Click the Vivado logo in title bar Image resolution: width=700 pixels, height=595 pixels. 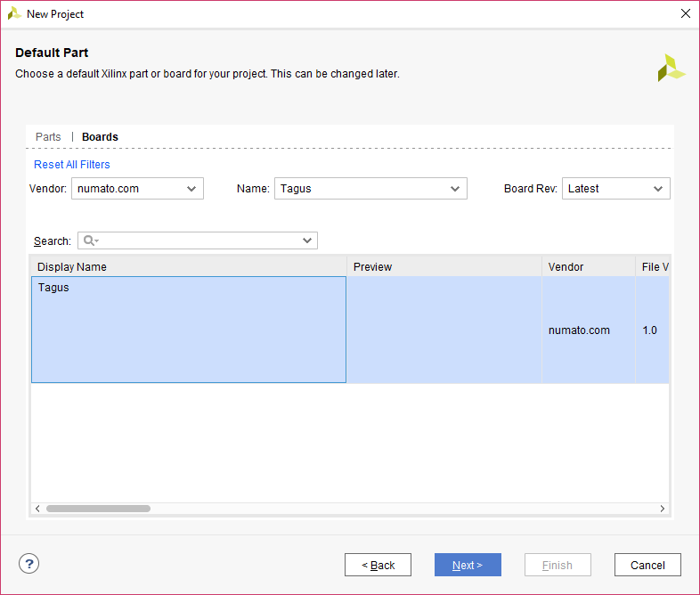click(x=14, y=14)
